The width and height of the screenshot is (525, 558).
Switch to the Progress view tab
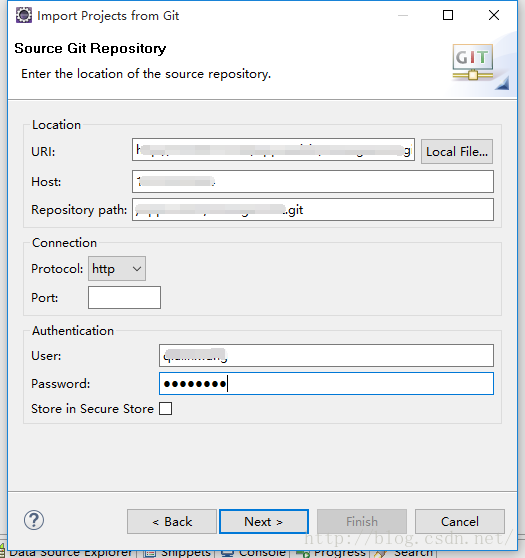click(x=331, y=553)
